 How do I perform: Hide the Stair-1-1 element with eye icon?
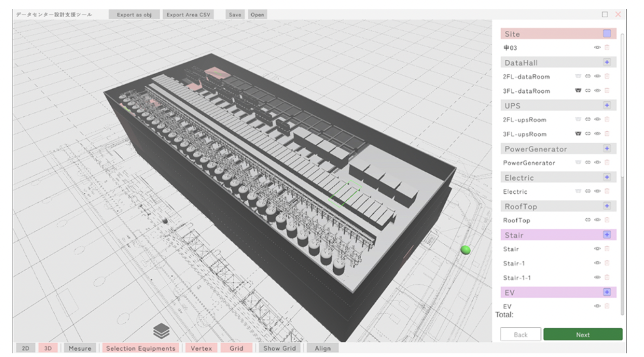pos(598,277)
